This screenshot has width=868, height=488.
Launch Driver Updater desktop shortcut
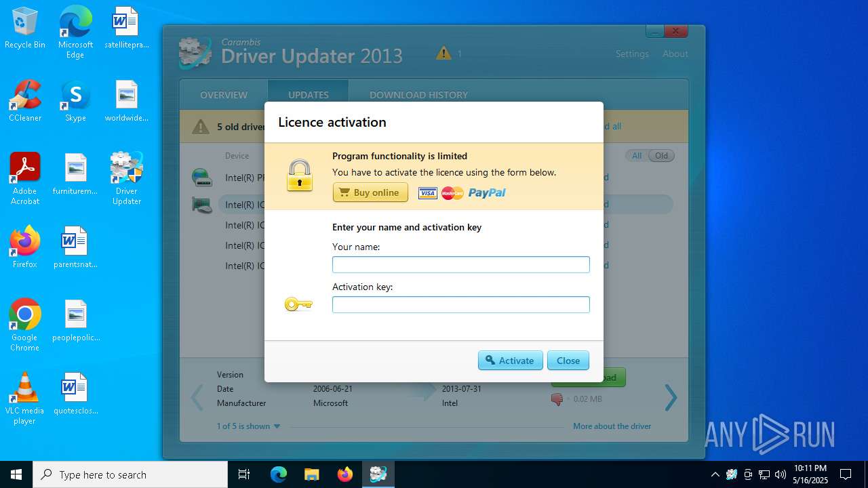(126, 179)
